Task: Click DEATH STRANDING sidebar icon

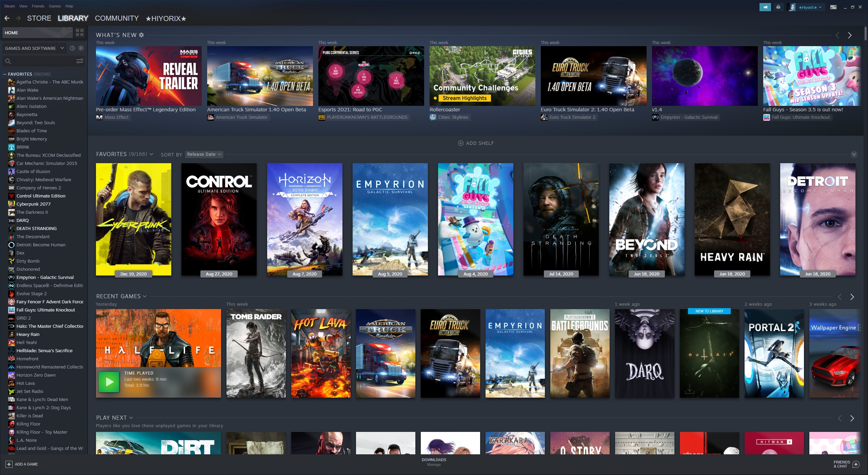Action: point(11,228)
